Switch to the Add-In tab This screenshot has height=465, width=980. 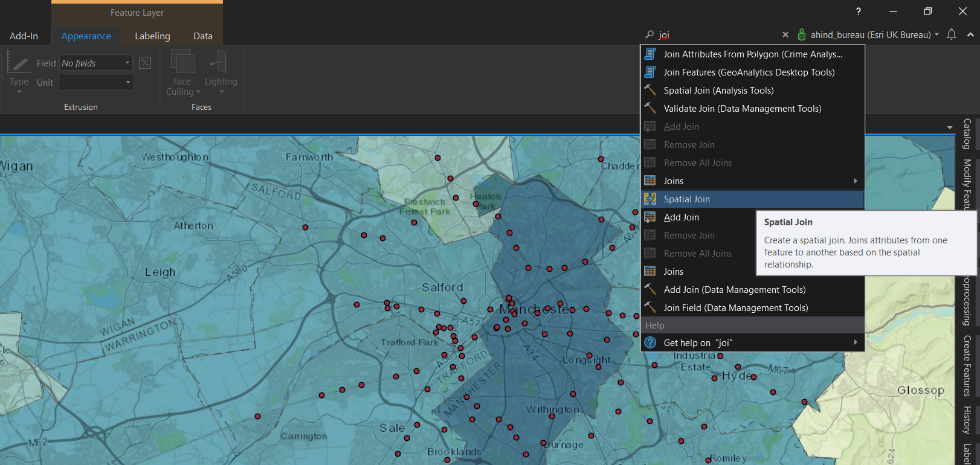(24, 36)
